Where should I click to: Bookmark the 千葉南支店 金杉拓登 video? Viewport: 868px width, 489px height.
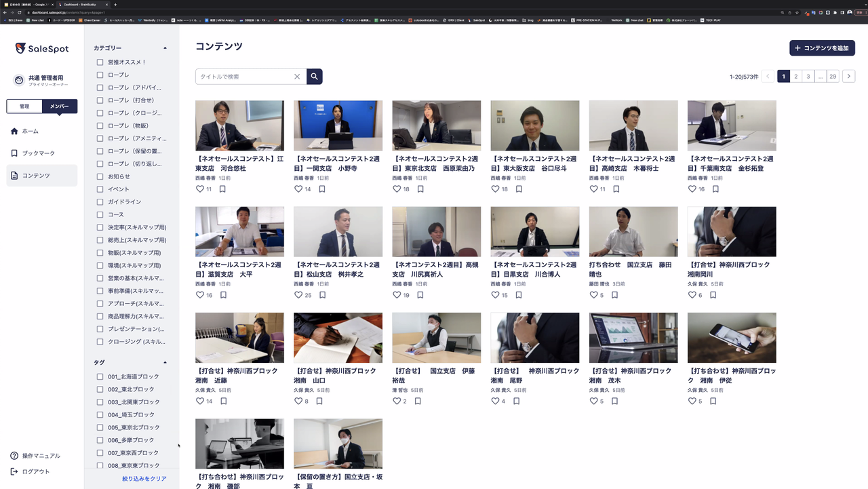[x=715, y=189]
